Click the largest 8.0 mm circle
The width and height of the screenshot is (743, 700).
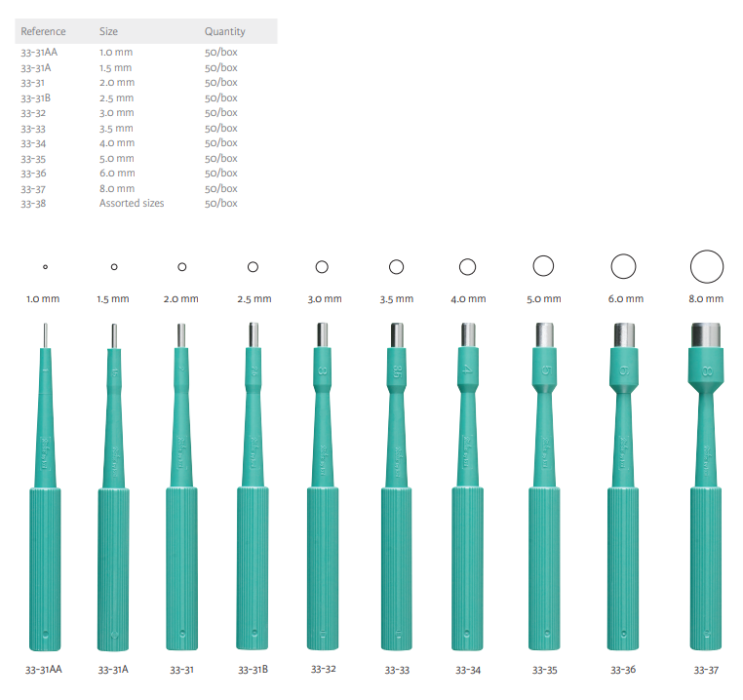click(706, 265)
